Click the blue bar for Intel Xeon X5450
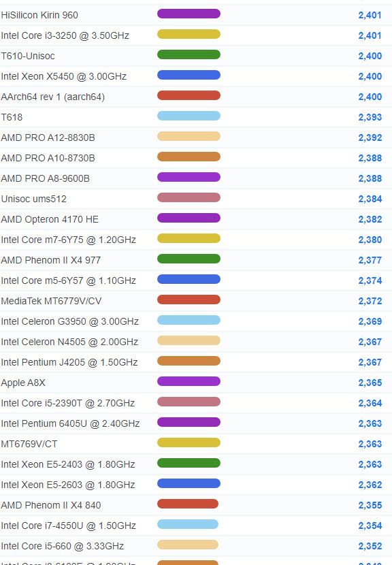This screenshot has height=565, width=392. 189,75
